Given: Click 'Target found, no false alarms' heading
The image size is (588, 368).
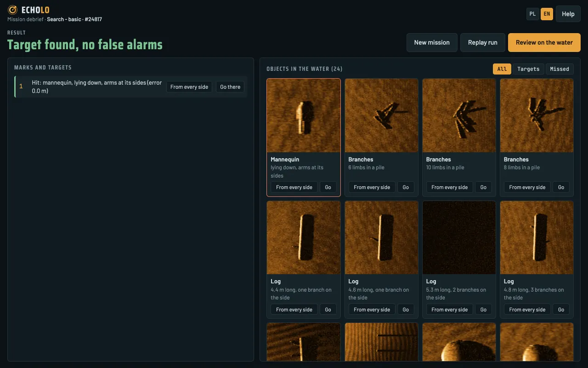Looking at the screenshot, I should click(85, 45).
